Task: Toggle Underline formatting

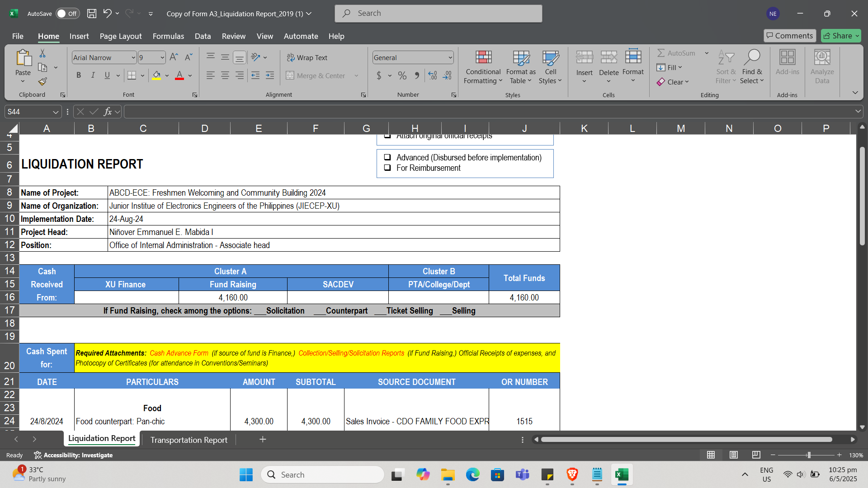Action: pyautogui.click(x=107, y=75)
